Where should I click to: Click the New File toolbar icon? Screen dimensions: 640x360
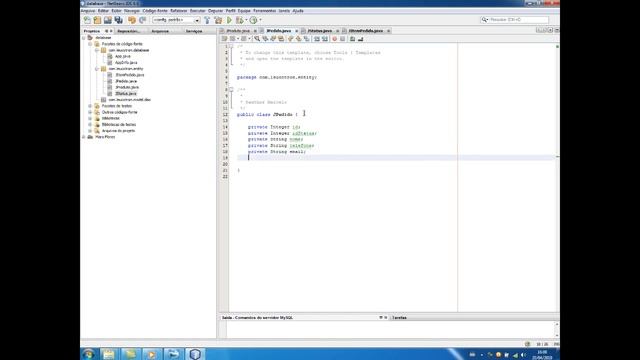pos(87,20)
